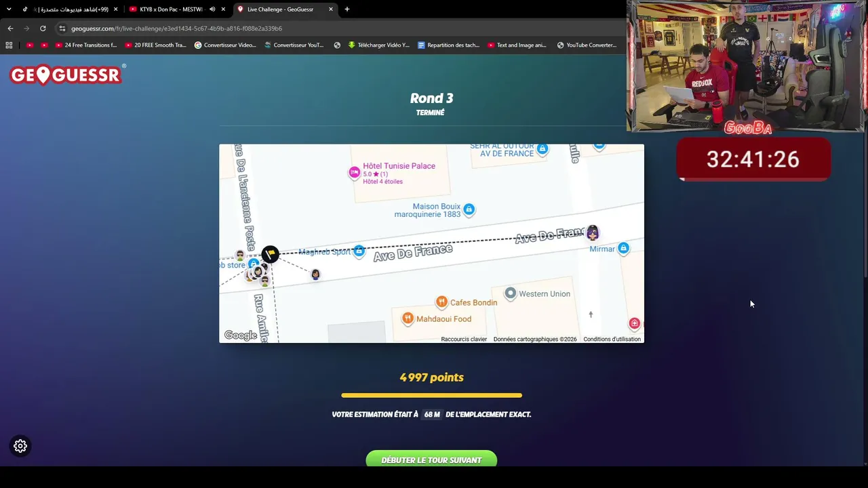Click the Maghreb Sport shop pin
Viewport: 868px width, 488px height.
tap(359, 251)
